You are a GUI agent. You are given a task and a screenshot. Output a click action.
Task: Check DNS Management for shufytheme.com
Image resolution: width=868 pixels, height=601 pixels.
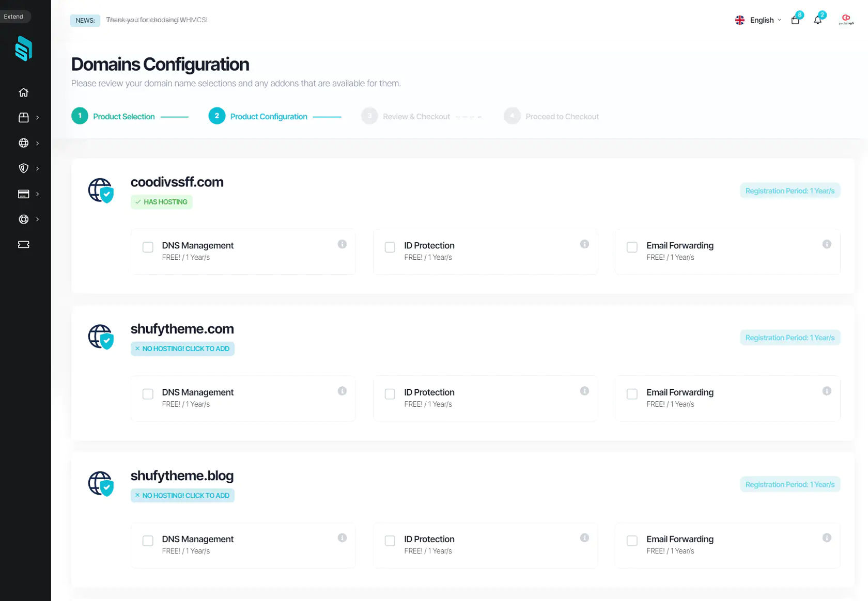click(148, 394)
